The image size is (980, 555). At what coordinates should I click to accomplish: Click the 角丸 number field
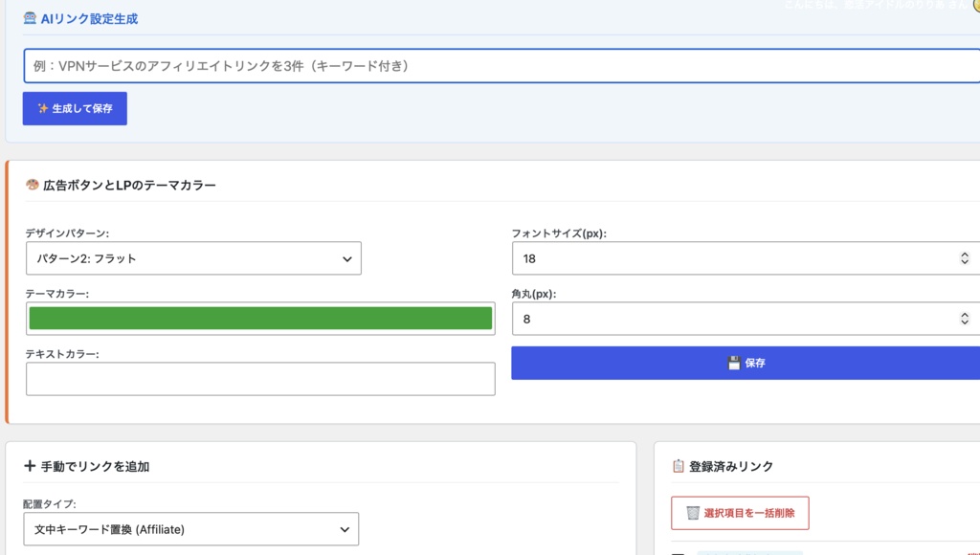click(746, 319)
